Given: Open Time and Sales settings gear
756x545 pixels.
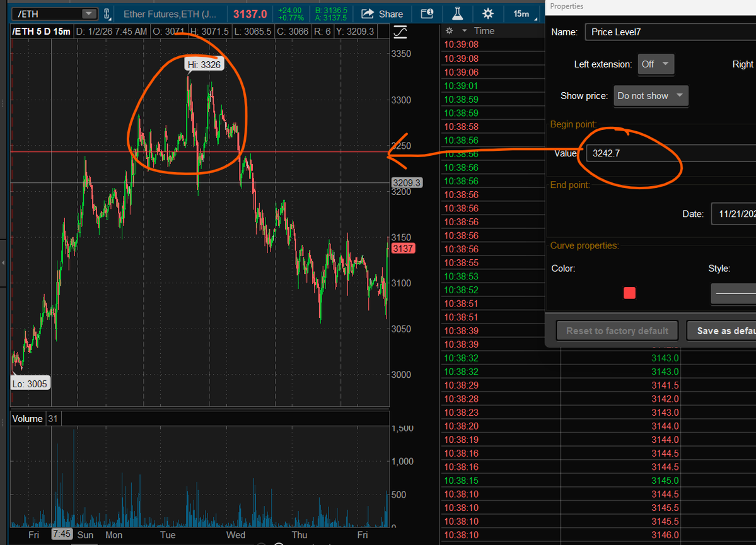Looking at the screenshot, I should (x=450, y=31).
